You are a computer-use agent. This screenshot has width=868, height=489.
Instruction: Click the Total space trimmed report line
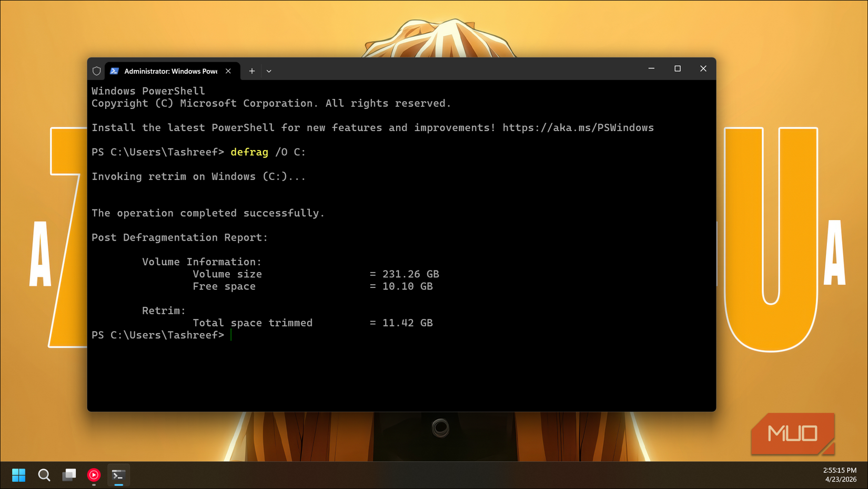[253, 323]
